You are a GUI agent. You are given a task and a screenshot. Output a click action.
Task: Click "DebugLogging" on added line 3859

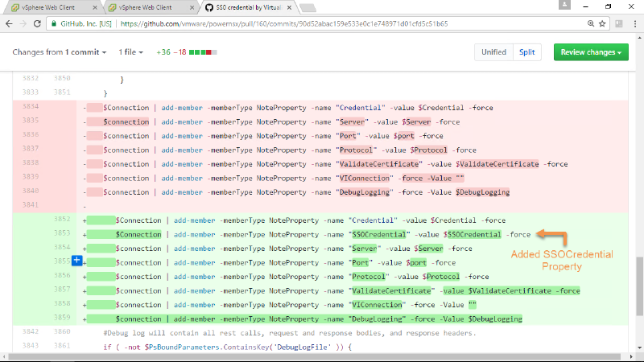click(x=377, y=319)
